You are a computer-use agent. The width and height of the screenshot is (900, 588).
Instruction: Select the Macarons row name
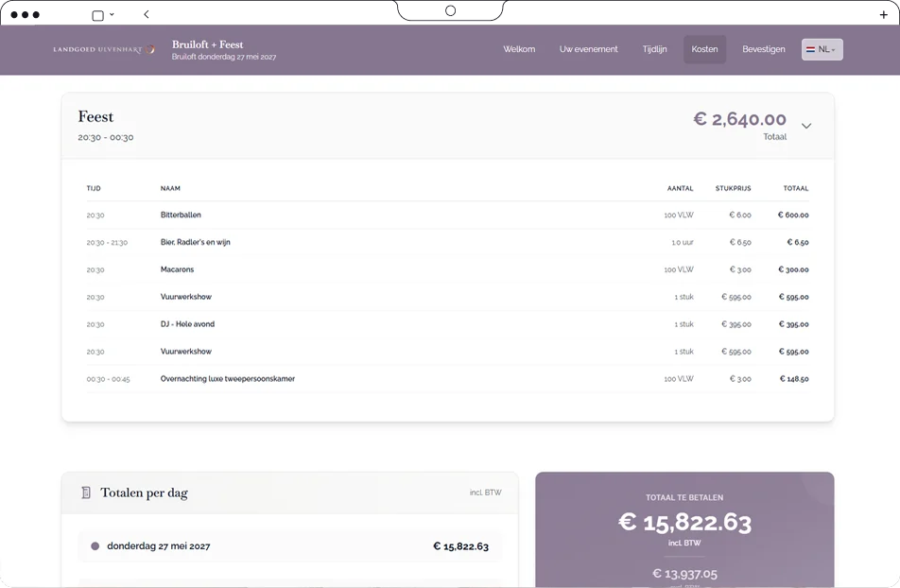[178, 269]
